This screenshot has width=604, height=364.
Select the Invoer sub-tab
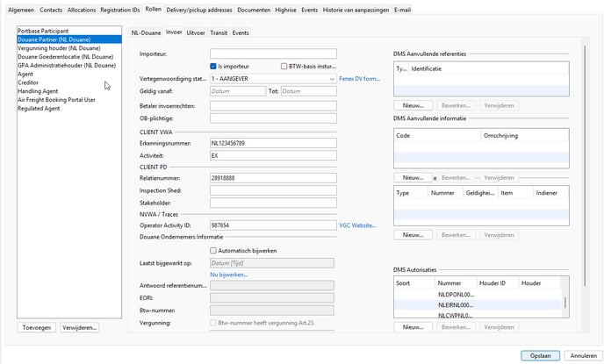174,32
